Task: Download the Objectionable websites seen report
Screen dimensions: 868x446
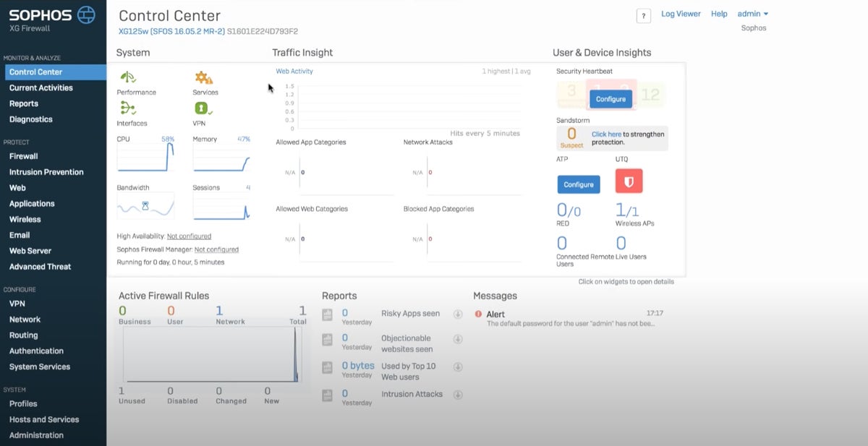Action: click(458, 339)
